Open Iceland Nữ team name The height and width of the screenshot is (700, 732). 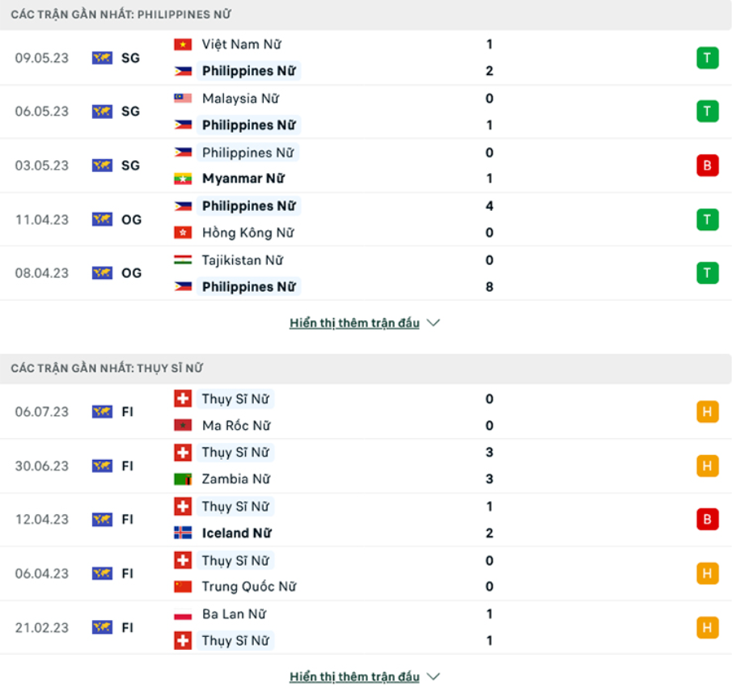coord(236,533)
